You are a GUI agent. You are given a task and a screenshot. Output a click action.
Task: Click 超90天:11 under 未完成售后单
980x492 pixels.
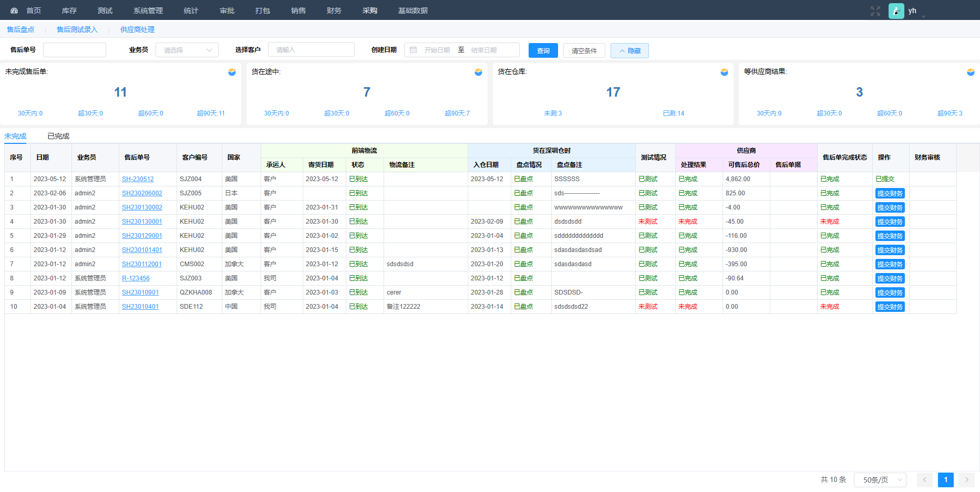pyautogui.click(x=211, y=113)
